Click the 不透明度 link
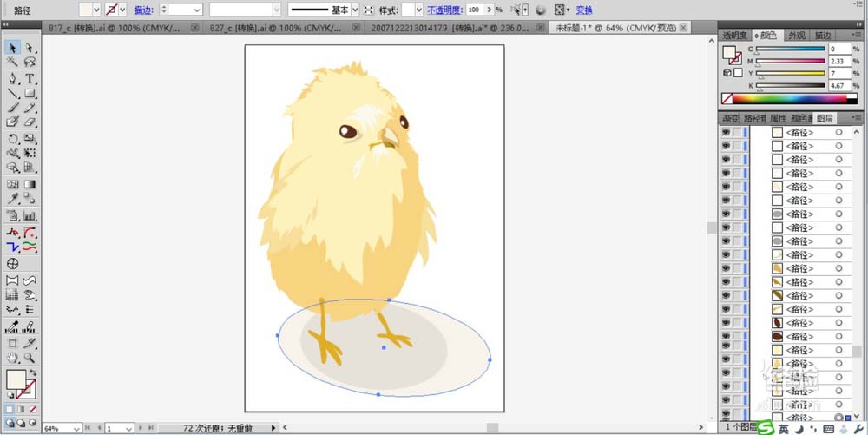Image resolution: width=868 pixels, height=435 pixels. (x=444, y=10)
